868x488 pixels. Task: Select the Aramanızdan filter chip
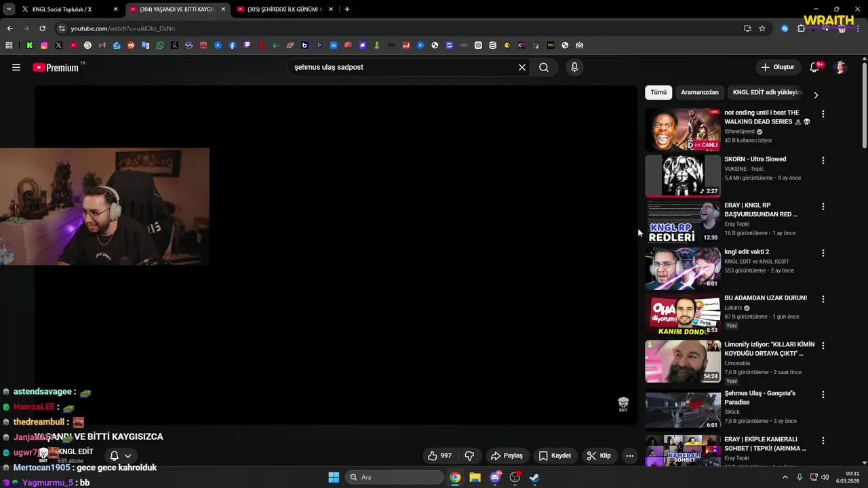(x=700, y=92)
